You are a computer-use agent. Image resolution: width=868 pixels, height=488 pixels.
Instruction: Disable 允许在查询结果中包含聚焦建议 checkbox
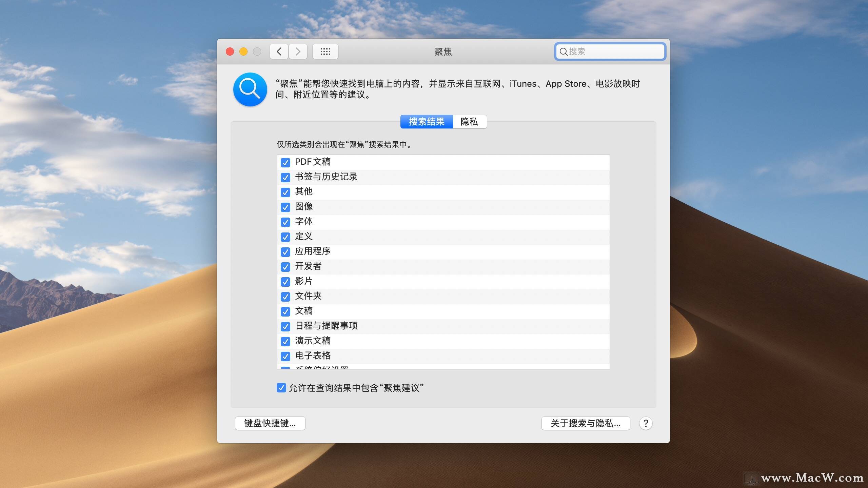[281, 388]
